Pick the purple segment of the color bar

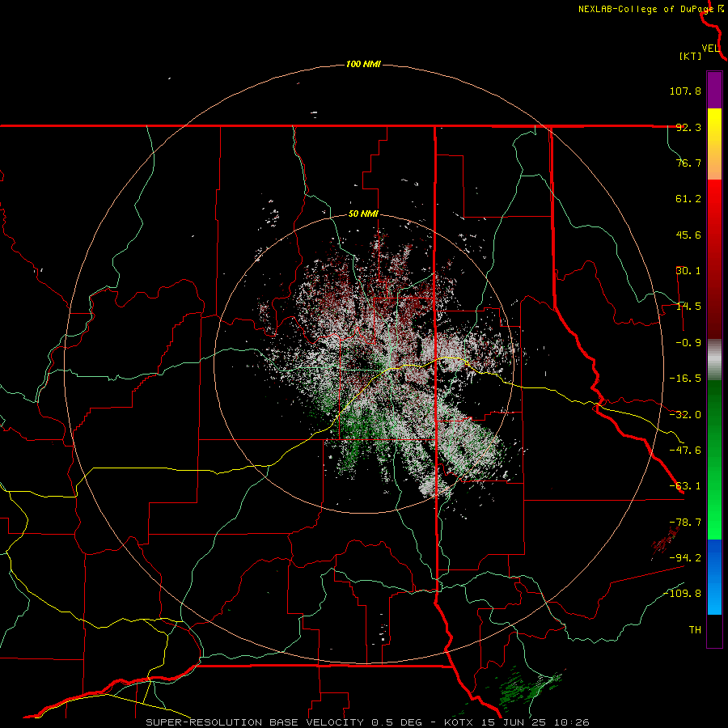(x=714, y=91)
